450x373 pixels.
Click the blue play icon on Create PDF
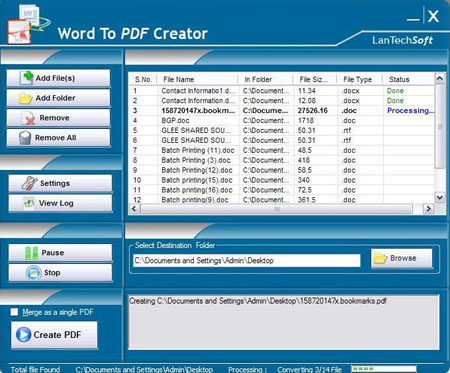pos(23,335)
